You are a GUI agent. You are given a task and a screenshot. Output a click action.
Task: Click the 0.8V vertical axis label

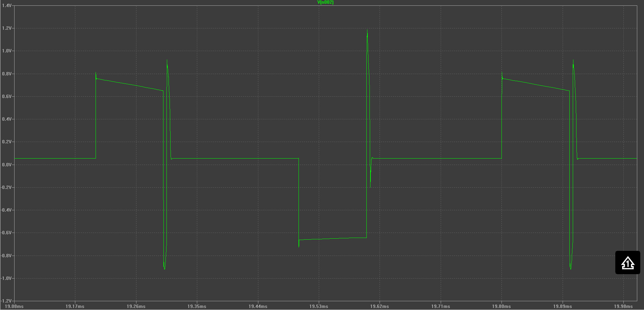[x=7, y=74]
